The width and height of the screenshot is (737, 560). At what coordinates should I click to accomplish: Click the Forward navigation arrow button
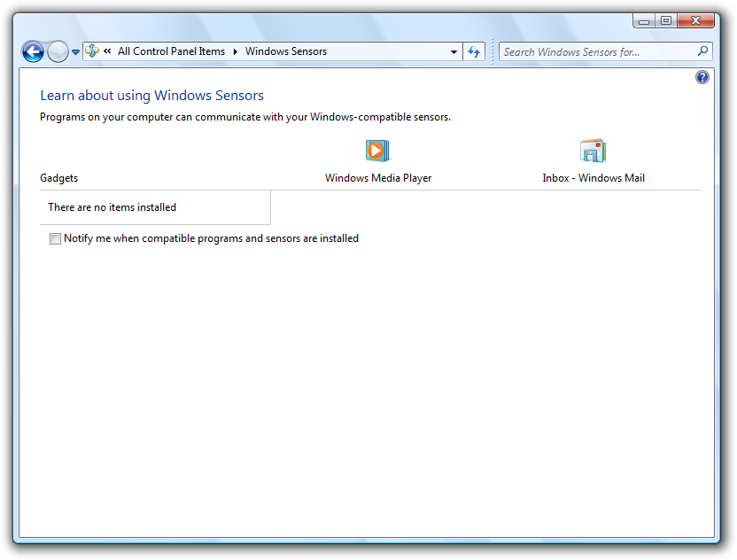point(58,51)
